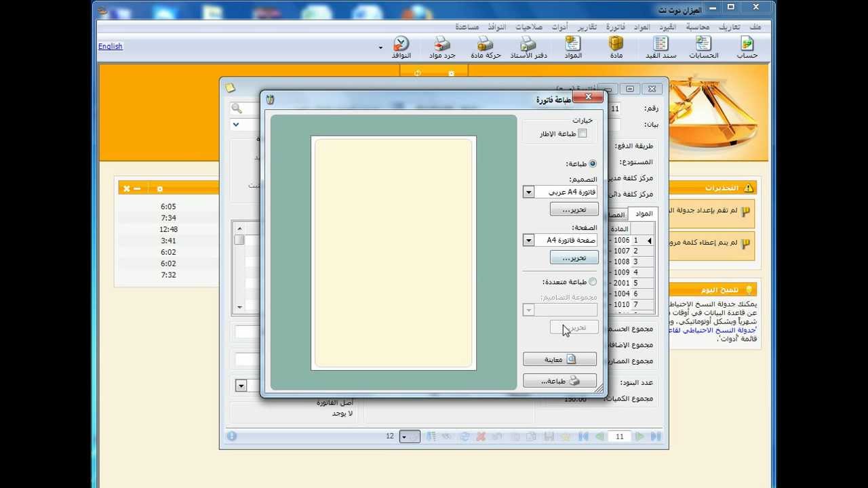Select row 1 item 1006 in materials grid
868x488 pixels.
(x=632, y=240)
